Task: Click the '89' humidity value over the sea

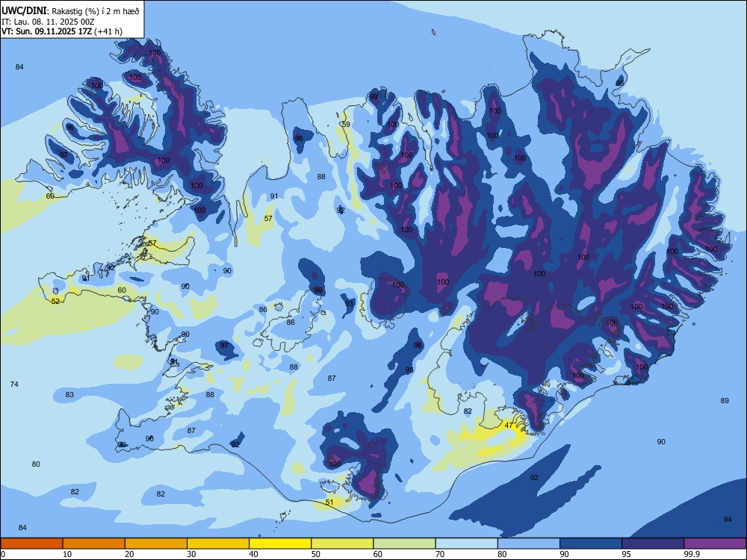Action: pos(725,401)
